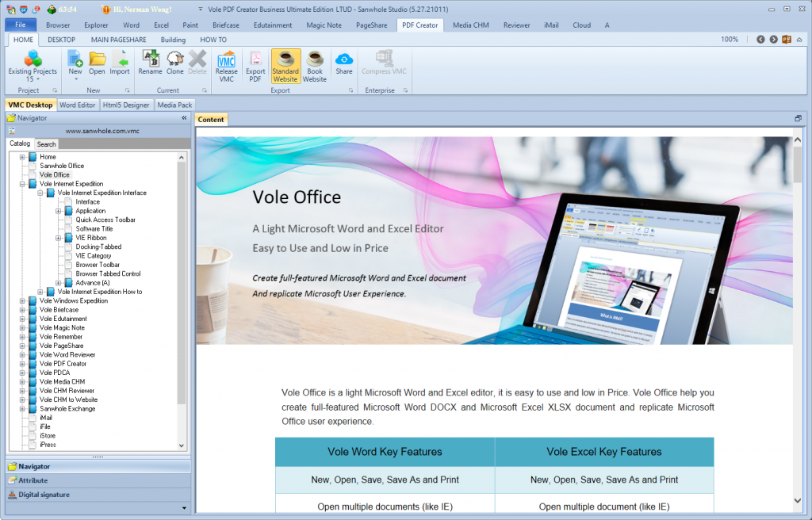Clone the current project

(x=175, y=63)
